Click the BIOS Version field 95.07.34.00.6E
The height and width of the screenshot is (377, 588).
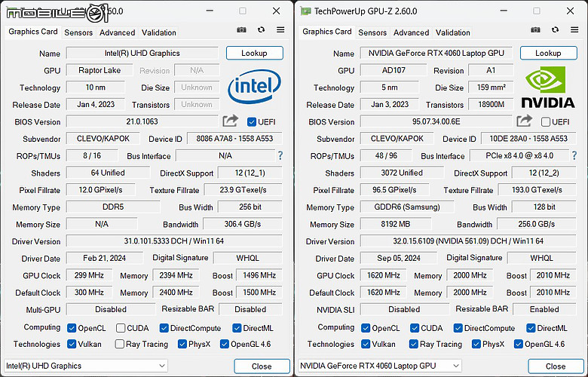(436, 121)
